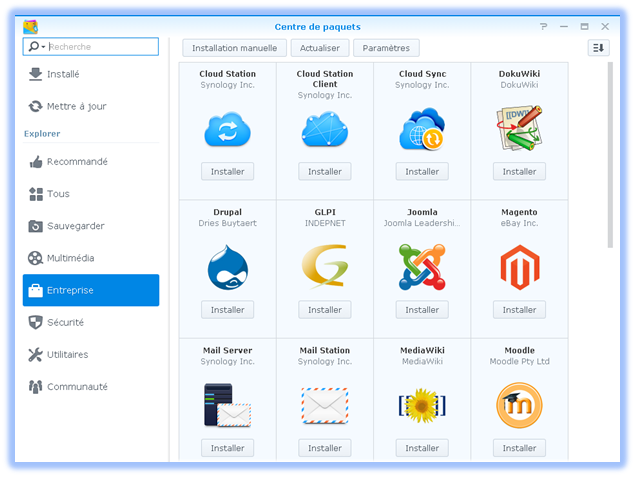Click the sort order icon button

tap(599, 48)
